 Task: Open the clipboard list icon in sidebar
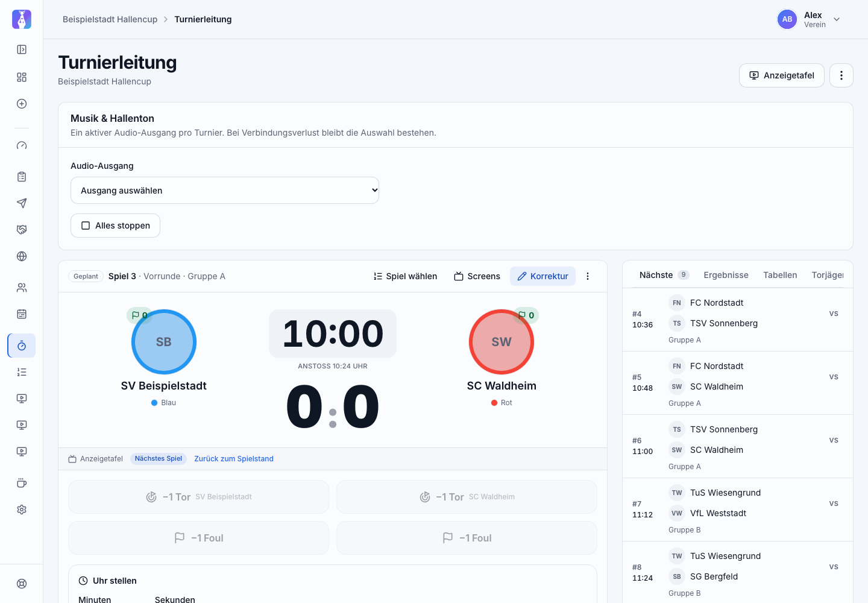(x=22, y=177)
